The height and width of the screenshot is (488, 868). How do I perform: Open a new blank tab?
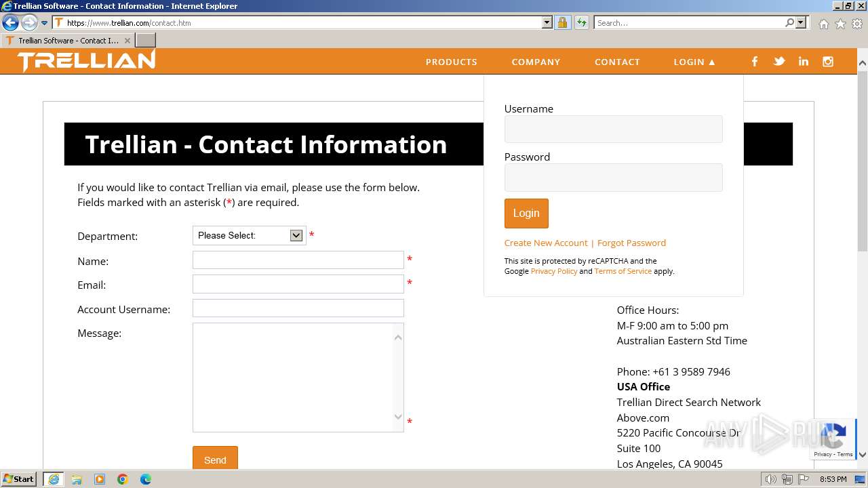point(146,41)
